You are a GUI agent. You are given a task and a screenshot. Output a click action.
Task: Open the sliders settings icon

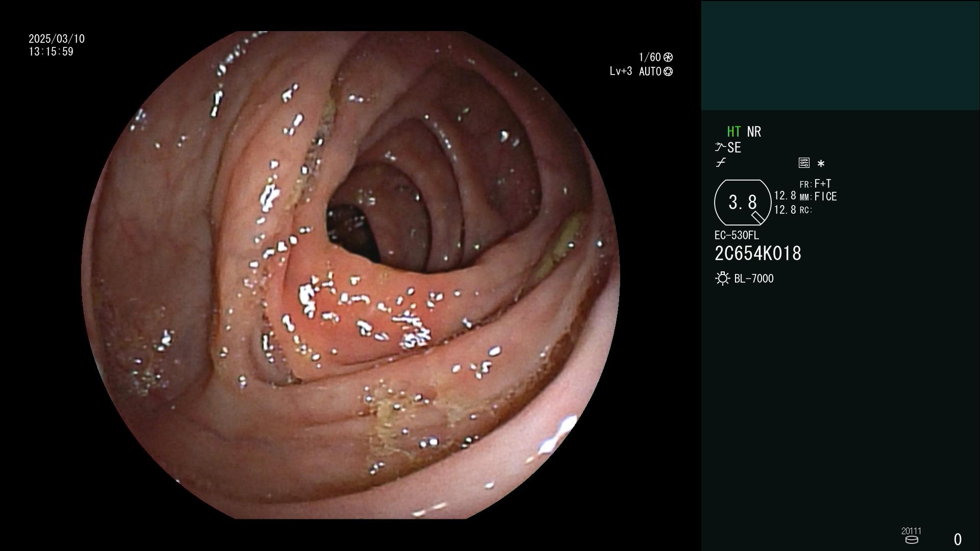coord(804,163)
